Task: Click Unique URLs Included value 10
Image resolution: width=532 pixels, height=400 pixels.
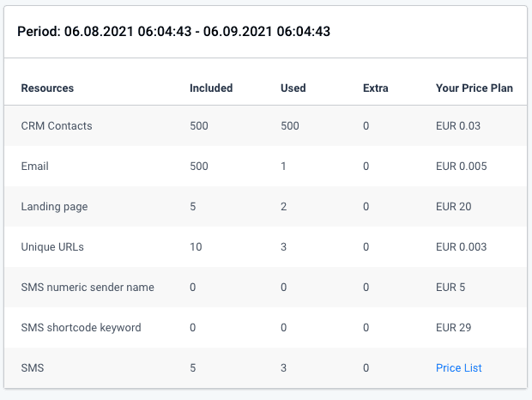Action: (x=196, y=247)
